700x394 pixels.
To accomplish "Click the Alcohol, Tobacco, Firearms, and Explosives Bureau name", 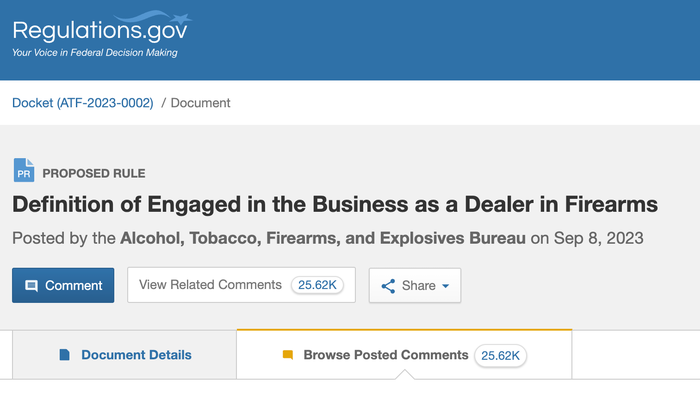I will (x=323, y=238).
